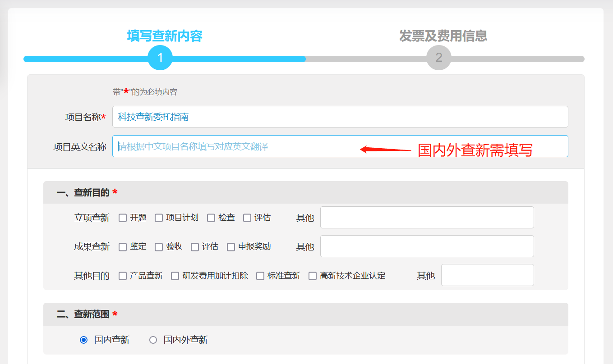Check the 申报奖励 checkbox

(231, 247)
